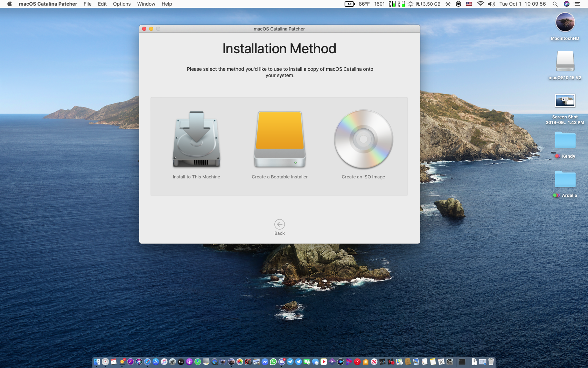
Task: Open Finder from the Dock
Action: [x=97, y=362]
